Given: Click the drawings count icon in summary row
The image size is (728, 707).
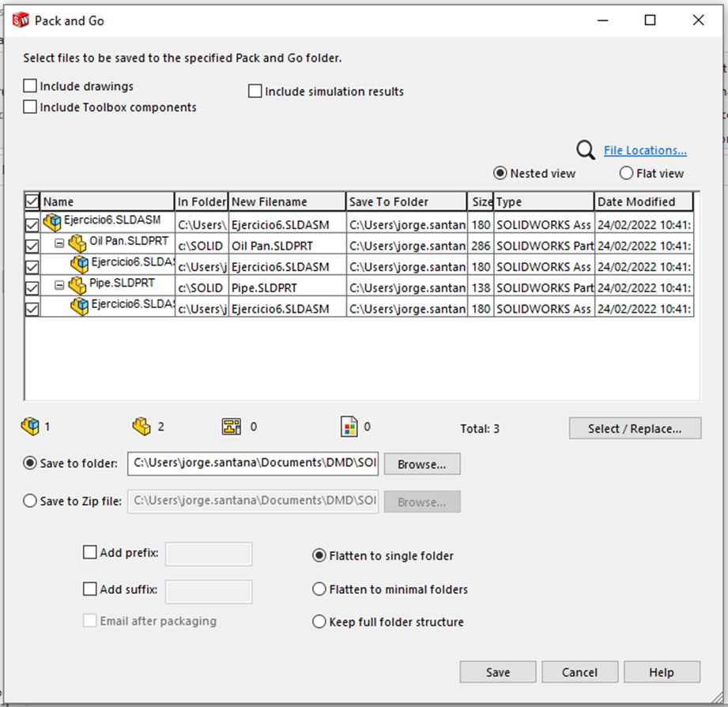Looking at the screenshot, I should tap(232, 427).
